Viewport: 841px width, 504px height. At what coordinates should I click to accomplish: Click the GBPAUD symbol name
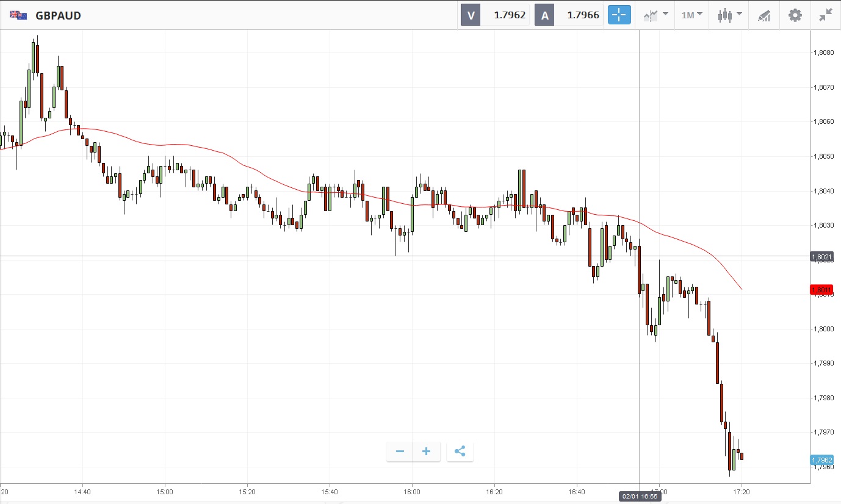tap(58, 15)
